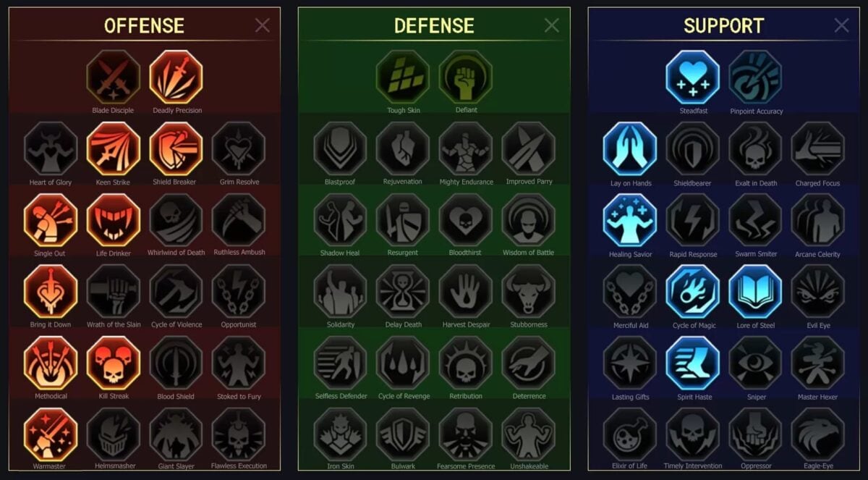The width and height of the screenshot is (868, 480).
Task: Select the Elixir of Life mastery
Action: 630,434
